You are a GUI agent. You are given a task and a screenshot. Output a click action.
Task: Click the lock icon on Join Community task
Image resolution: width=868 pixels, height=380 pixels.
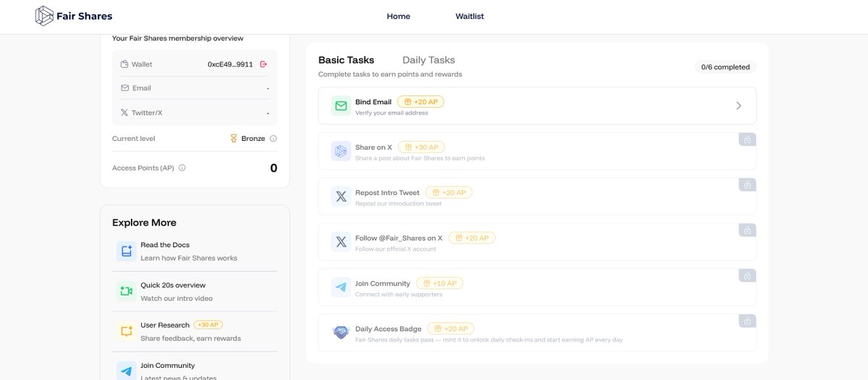[x=747, y=275]
